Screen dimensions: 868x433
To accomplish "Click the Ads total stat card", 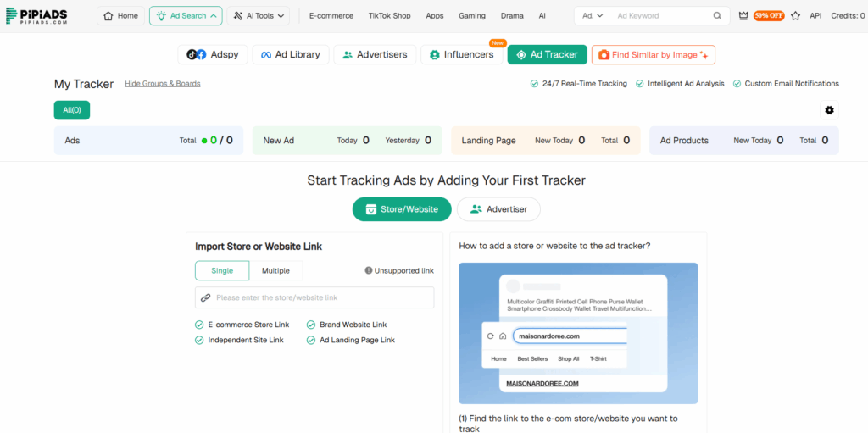I will (x=149, y=141).
